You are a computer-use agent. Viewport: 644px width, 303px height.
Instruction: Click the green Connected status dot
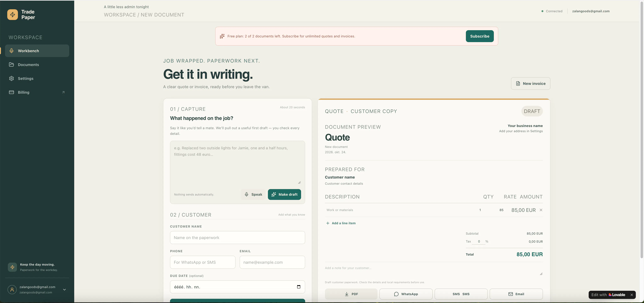click(x=542, y=11)
